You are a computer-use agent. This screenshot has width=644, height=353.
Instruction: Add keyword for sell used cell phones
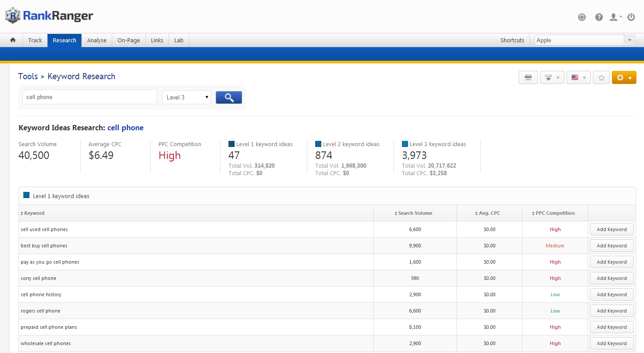click(611, 229)
